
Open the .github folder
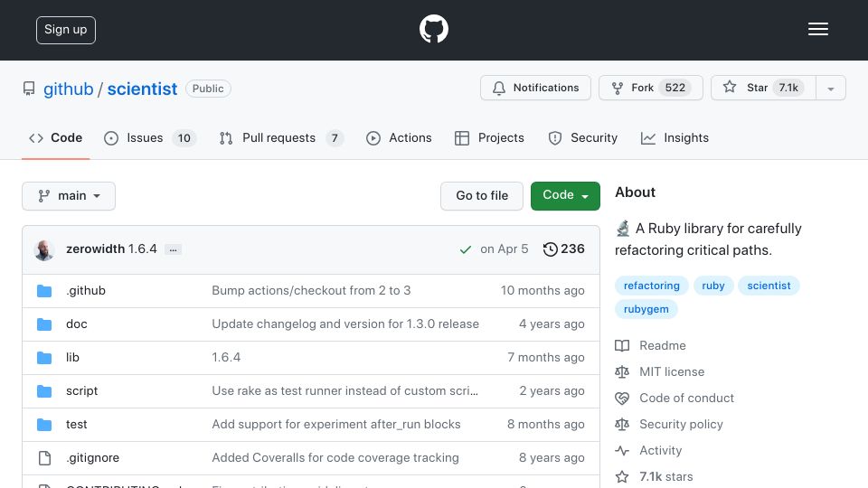(x=86, y=290)
